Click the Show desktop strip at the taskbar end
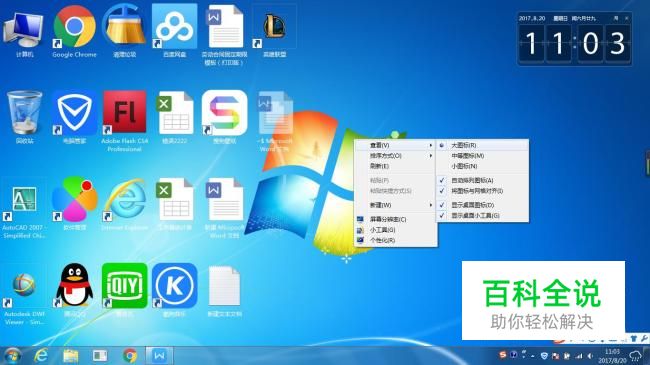The width and height of the screenshot is (650, 365). [x=647, y=356]
